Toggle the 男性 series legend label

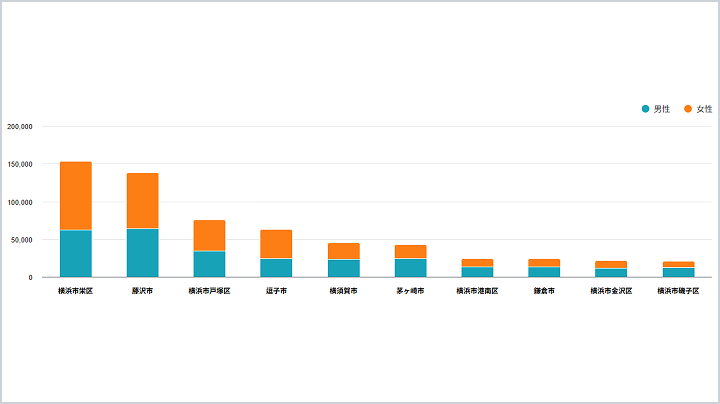point(662,109)
